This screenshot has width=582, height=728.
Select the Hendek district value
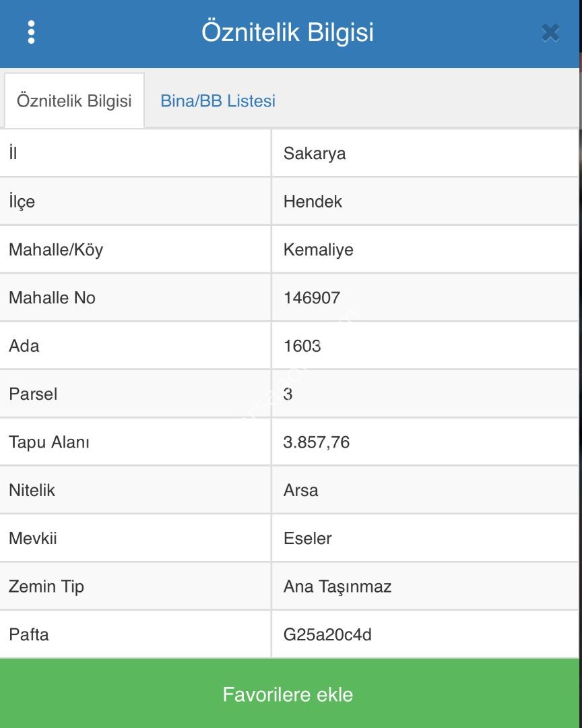(313, 202)
